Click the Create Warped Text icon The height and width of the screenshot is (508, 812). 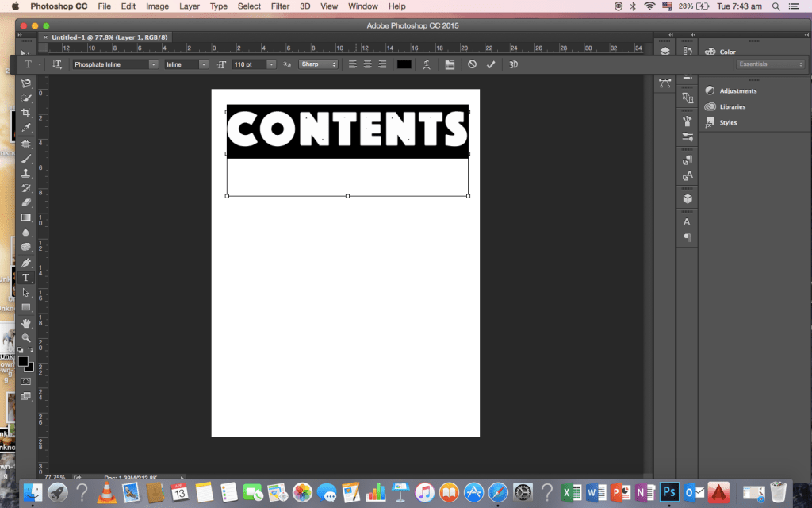click(x=427, y=64)
